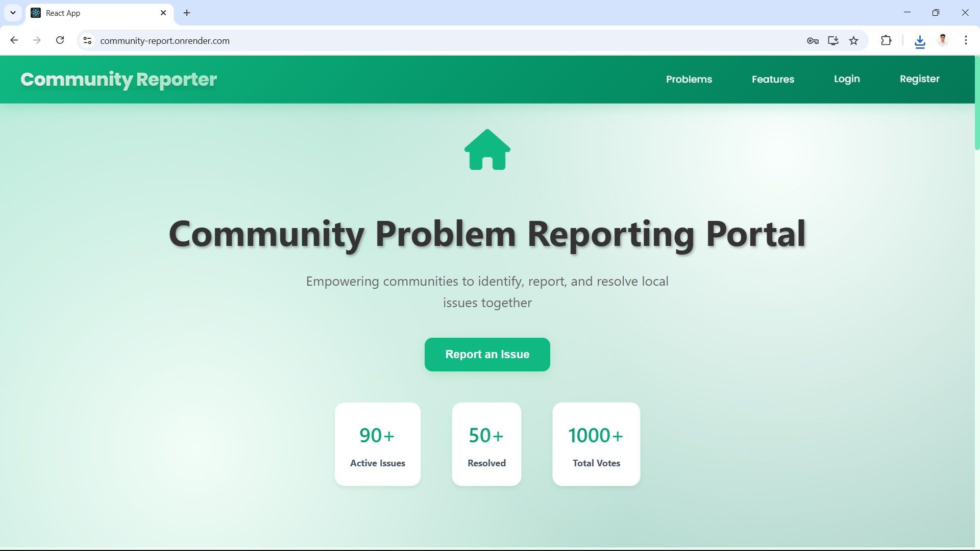Go back with the back arrow
Image resolution: width=980 pixels, height=551 pixels.
14,40
